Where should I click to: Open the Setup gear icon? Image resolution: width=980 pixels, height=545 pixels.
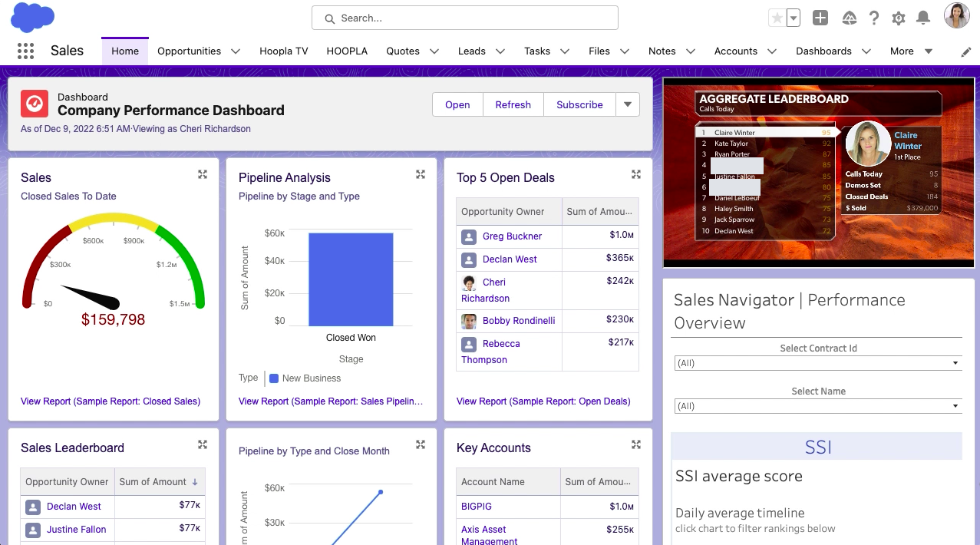coord(899,18)
